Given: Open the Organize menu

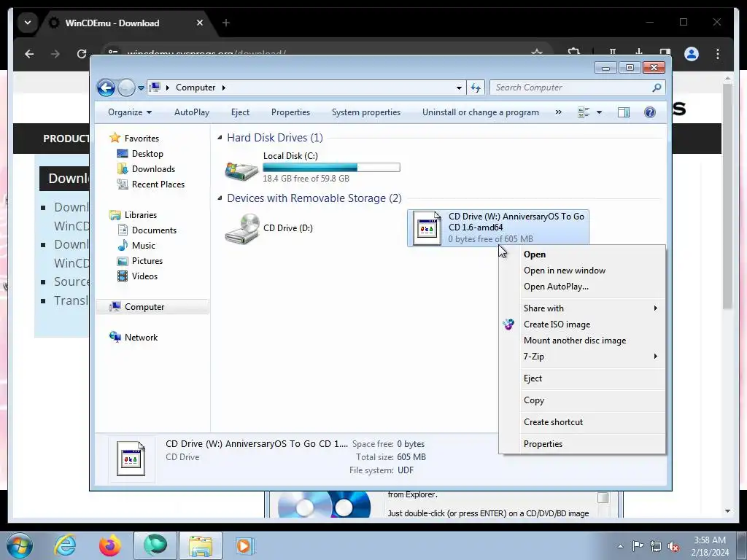Looking at the screenshot, I should [x=130, y=112].
